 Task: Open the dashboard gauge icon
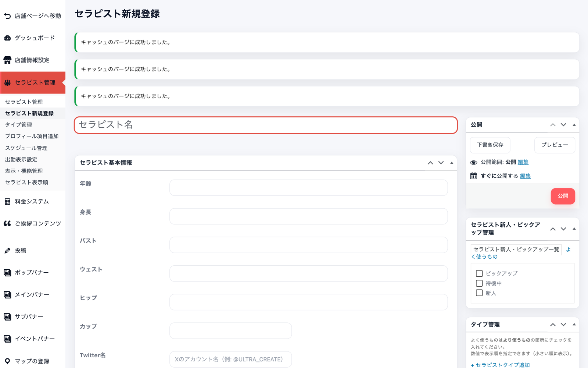click(x=7, y=38)
